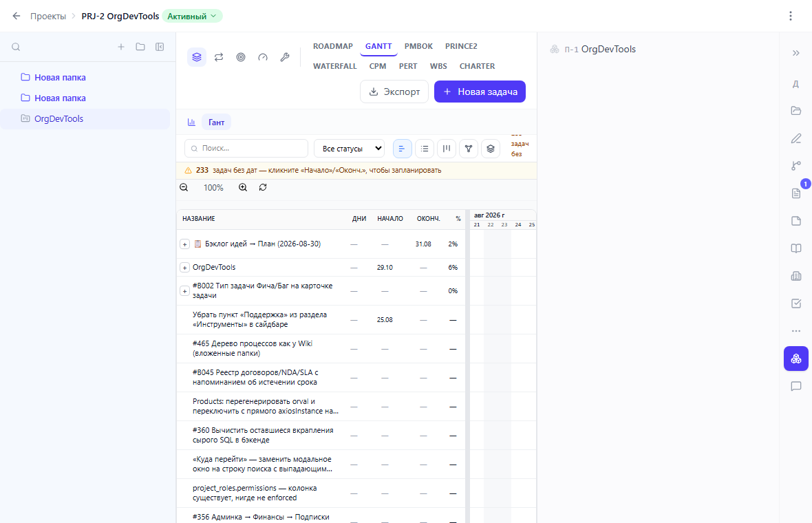The width and height of the screenshot is (812, 523).
Task: Show more items via right rail ellipsis
Action: tap(796, 331)
